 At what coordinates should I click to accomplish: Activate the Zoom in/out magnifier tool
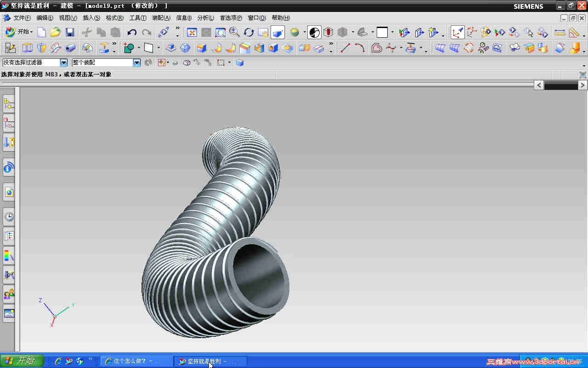(x=234, y=32)
